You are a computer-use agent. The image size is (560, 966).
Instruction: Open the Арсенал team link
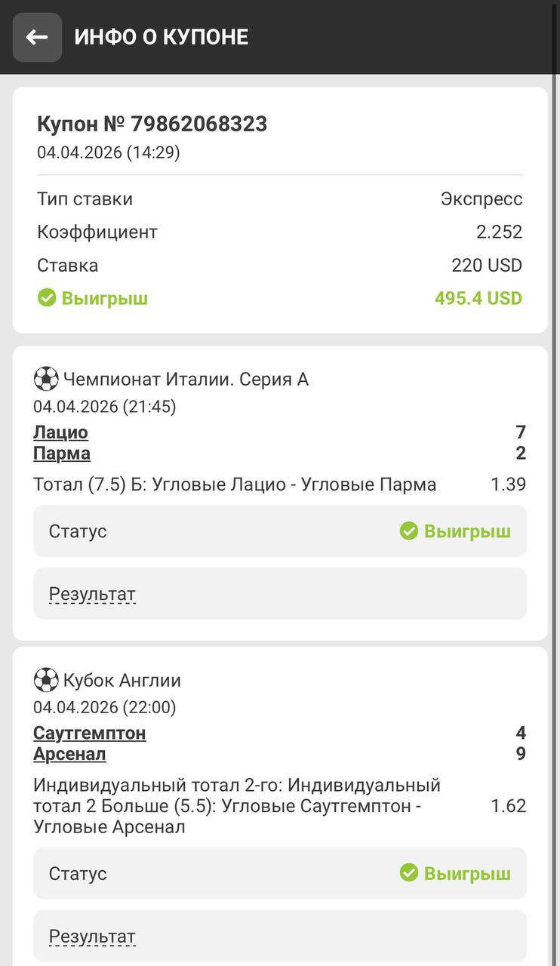pyautogui.click(x=69, y=754)
